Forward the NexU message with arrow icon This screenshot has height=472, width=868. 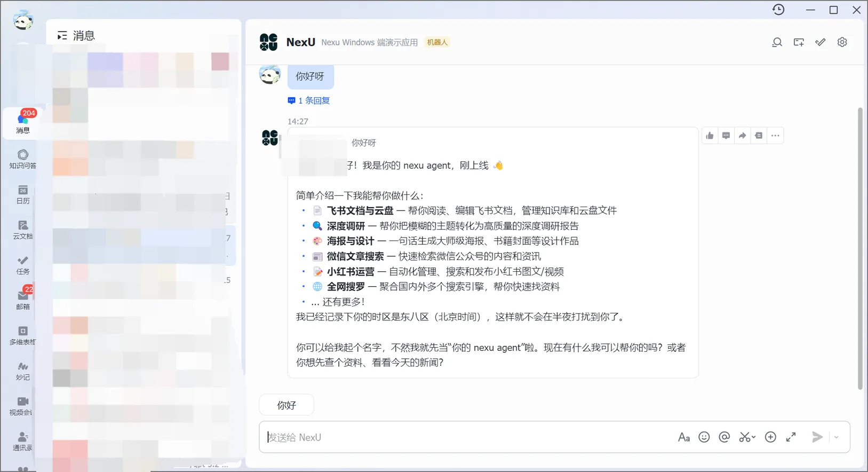pyautogui.click(x=742, y=136)
